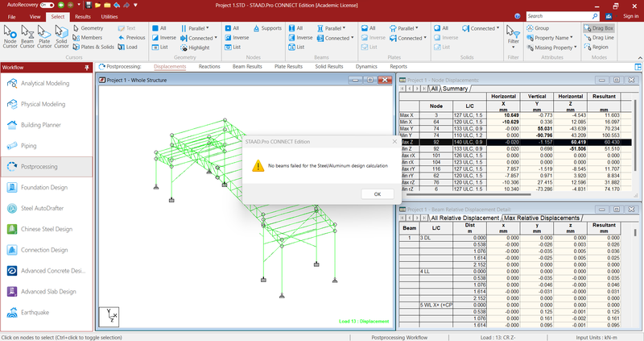Invert geometry selection with Inverse

click(x=164, y=37)
